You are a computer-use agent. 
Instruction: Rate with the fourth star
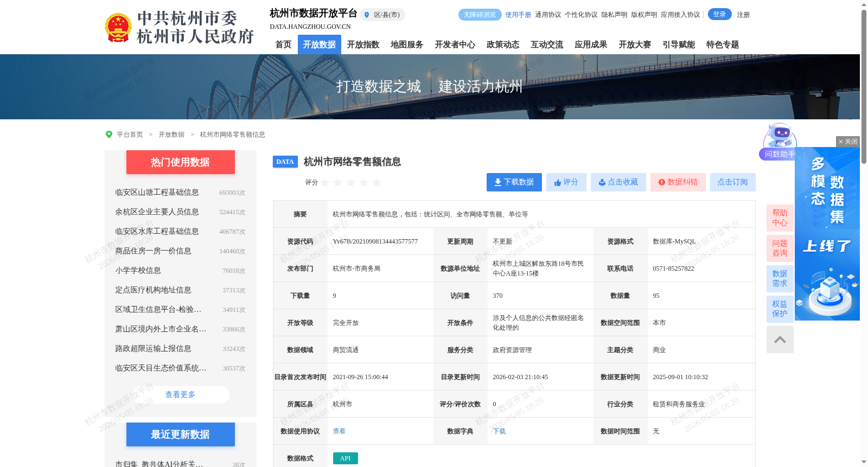coord(364,183)
